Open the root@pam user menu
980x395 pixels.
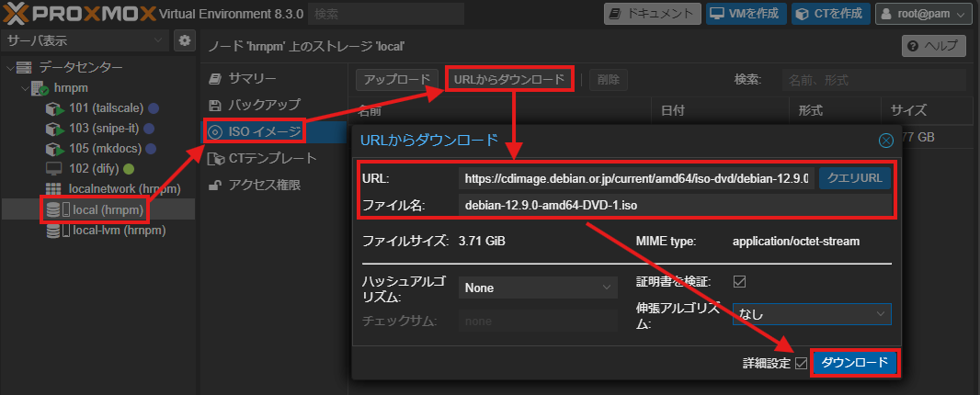(925, 13)
